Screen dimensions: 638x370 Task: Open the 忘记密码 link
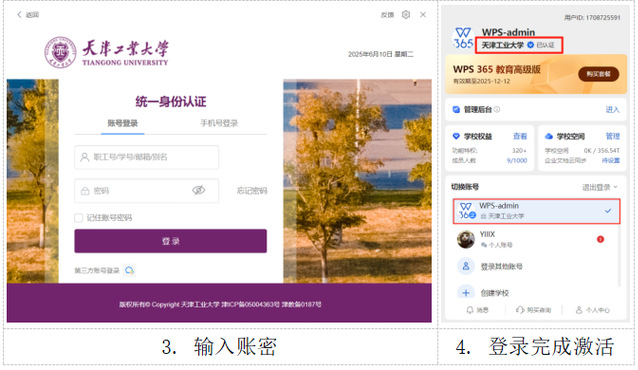(x=252, y=190)
